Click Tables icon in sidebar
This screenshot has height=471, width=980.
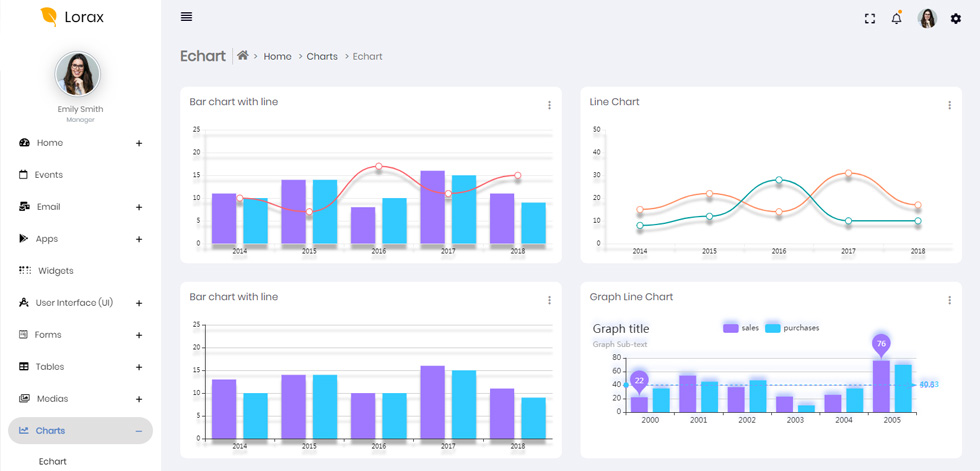pos(24,366)
